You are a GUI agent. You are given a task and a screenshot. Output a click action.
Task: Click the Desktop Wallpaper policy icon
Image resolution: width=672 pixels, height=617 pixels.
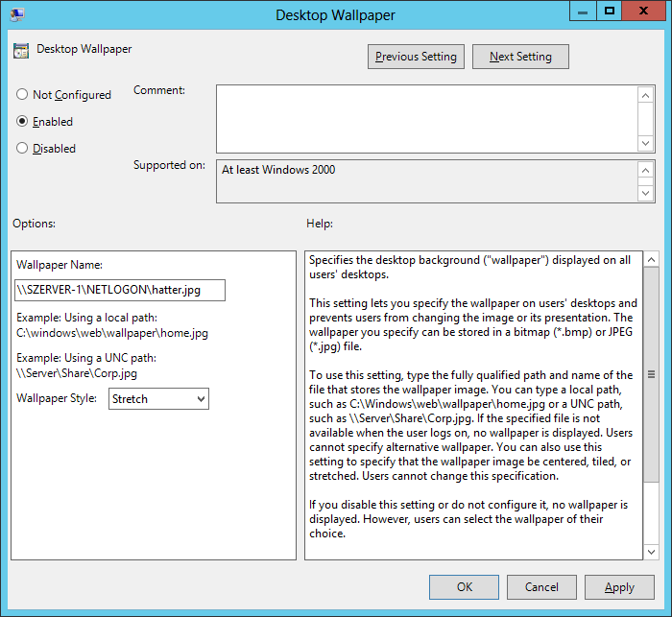click(x=21, y=50)
